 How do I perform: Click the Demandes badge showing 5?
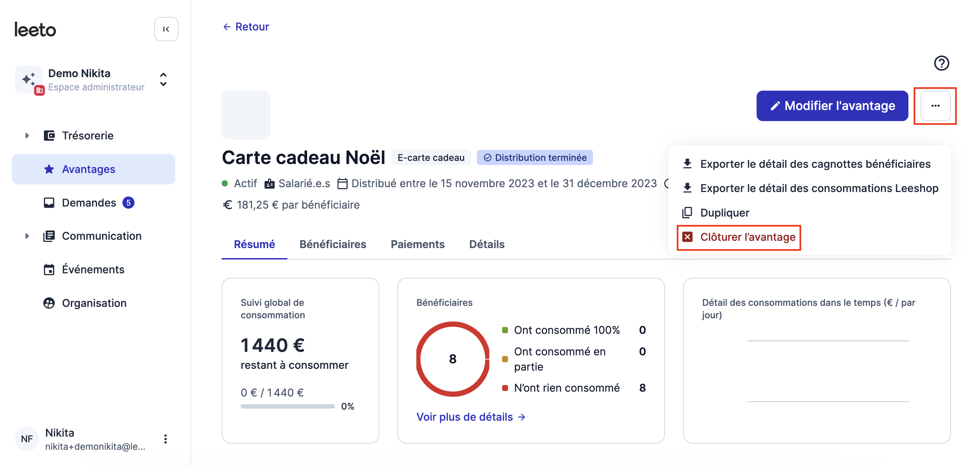pos(128,202)
